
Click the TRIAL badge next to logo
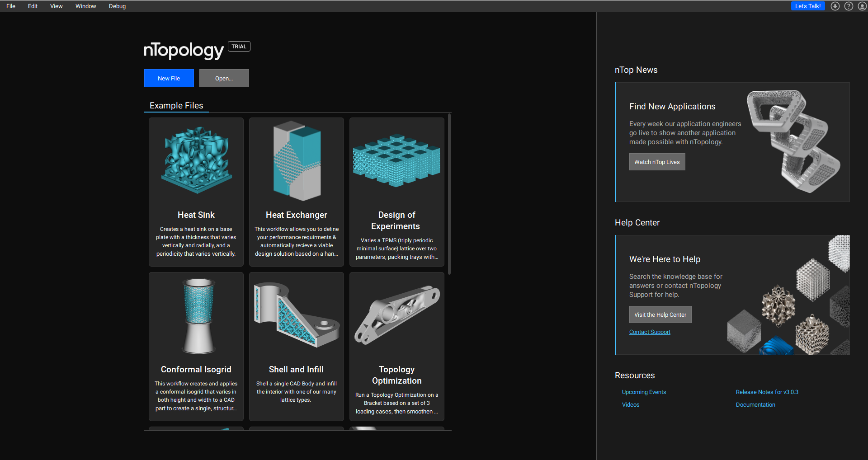(x=239, y=47)
